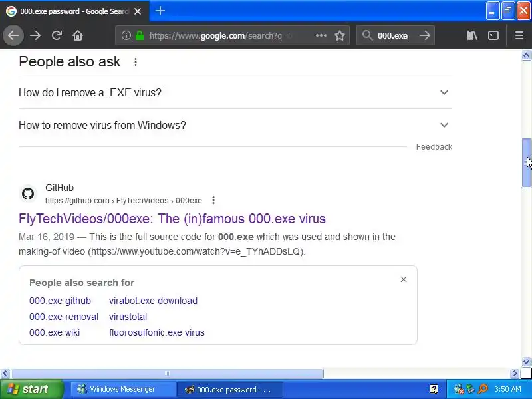The height and width of the screenshot is (399, 532).
Task: Select the 000.exe password Google Search tab
Action: pyautogui.click(x=74, y=11)
